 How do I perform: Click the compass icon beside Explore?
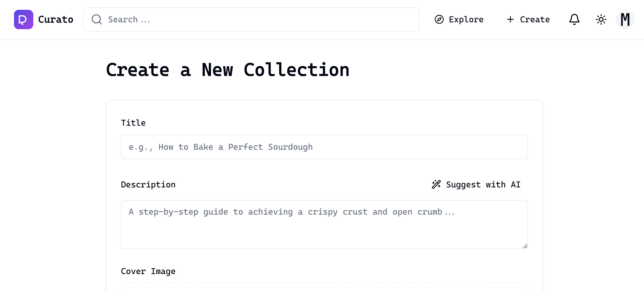[x=439, y=20]
